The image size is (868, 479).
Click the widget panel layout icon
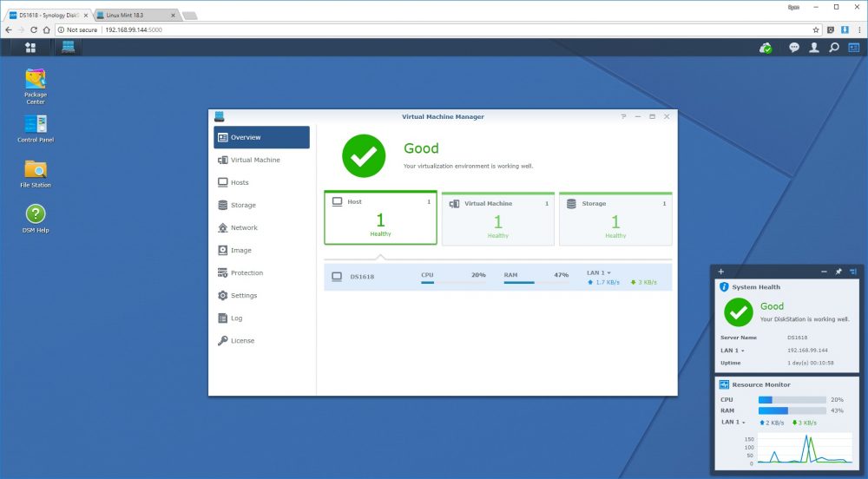(x=852, y=272)
